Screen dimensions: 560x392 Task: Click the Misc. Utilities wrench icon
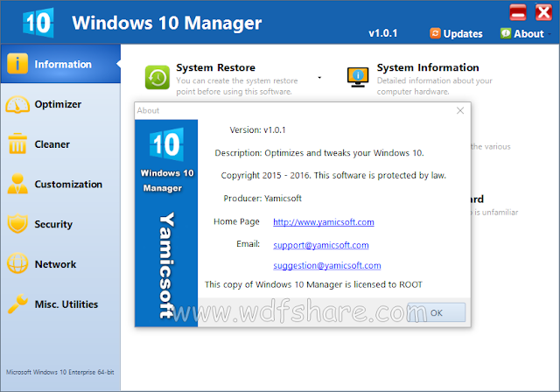(x=17, y=304)
